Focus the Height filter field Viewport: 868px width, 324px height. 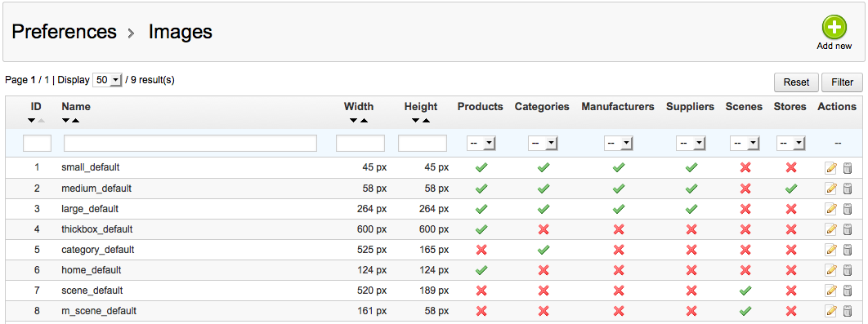click(x=423, y=144)
